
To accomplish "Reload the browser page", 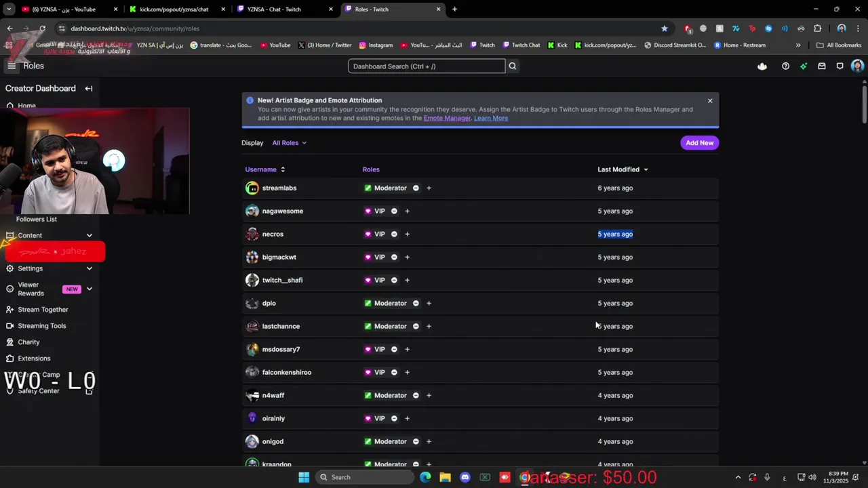I will coord(42,28).
